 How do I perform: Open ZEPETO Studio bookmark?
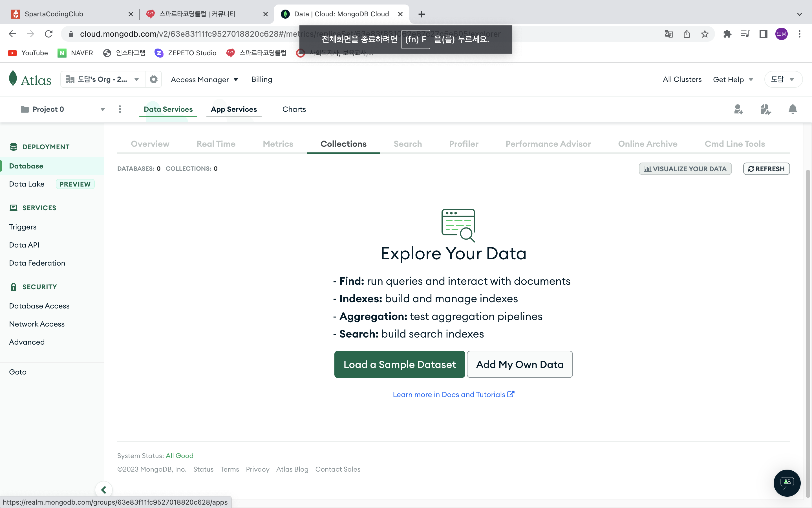[x=186, y=53]
